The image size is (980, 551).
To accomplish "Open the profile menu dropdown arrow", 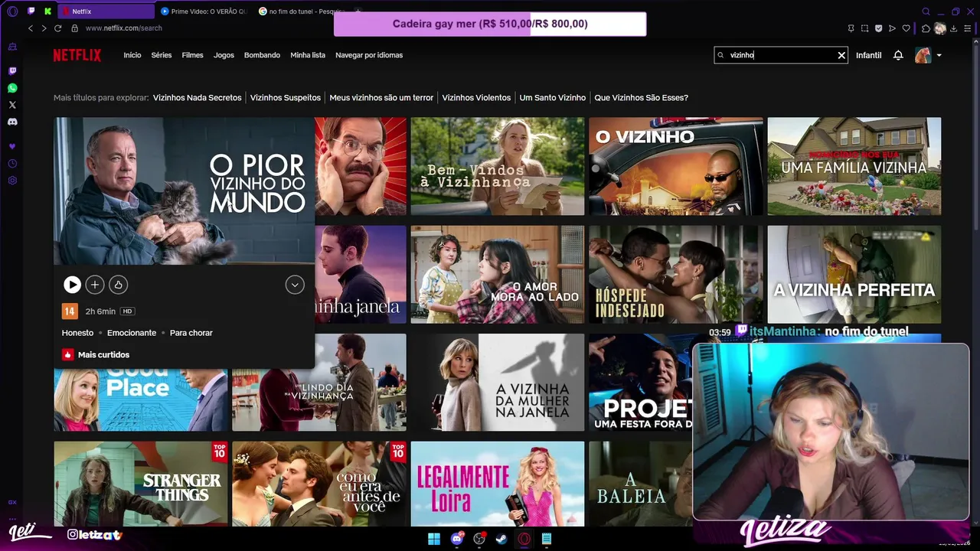I will [x=939, y=55].
